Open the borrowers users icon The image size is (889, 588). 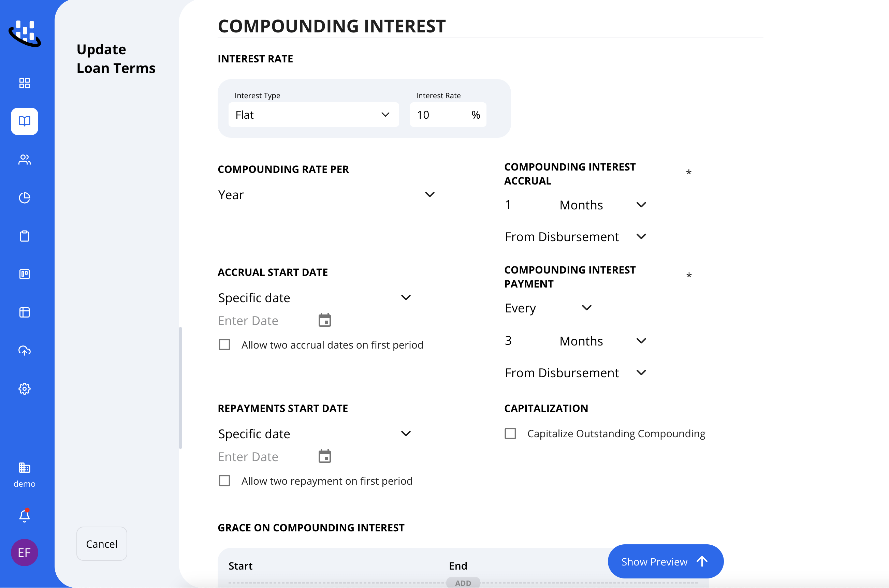pyautogui.click(x=24, y=160)
